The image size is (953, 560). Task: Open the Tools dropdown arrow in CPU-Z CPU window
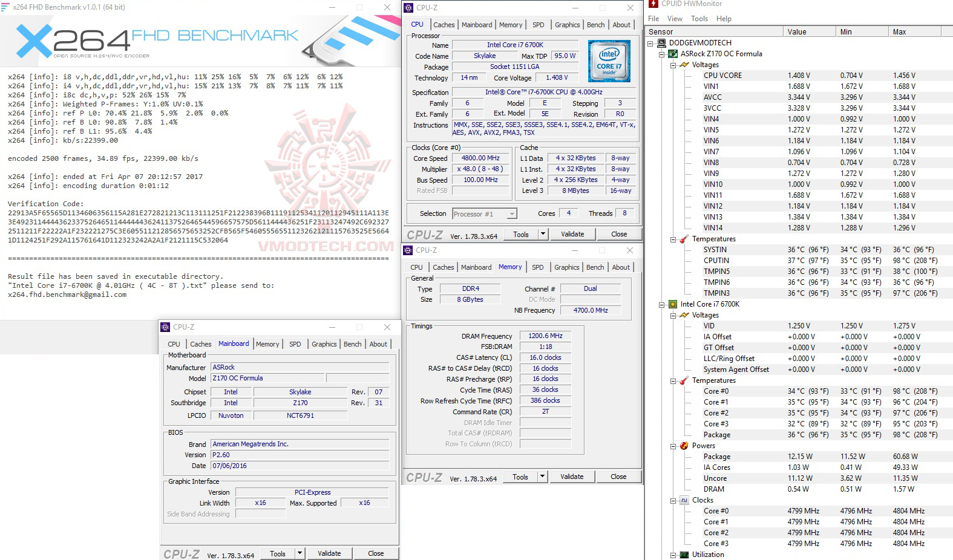click(543, 234)
